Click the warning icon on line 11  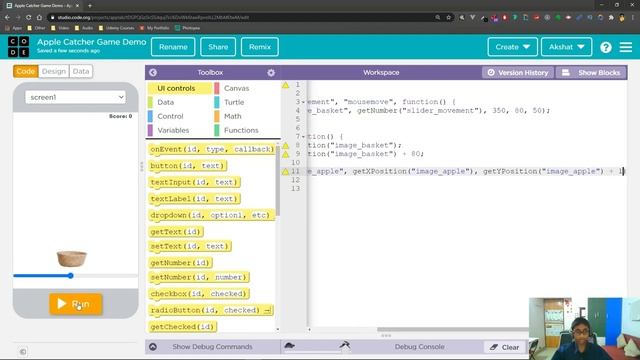pyautogui.click(x=286, y=172)
